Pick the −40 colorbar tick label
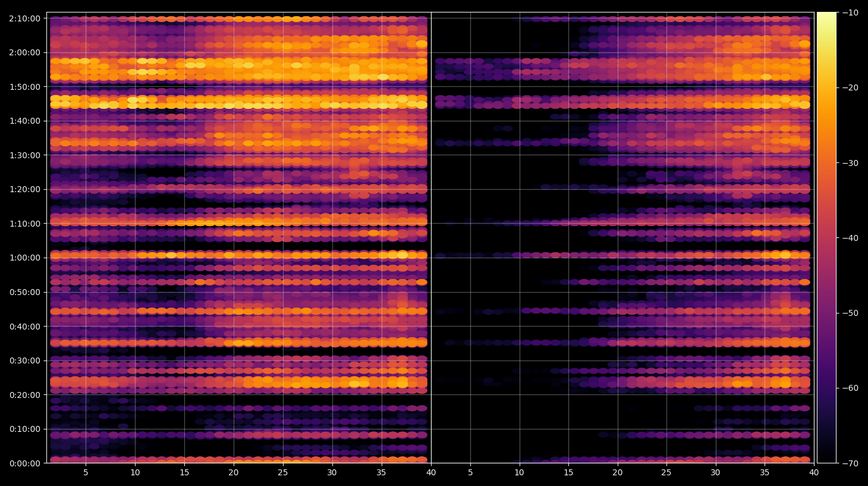Screen dimensions: 868x486 click(x=850, y=238)
